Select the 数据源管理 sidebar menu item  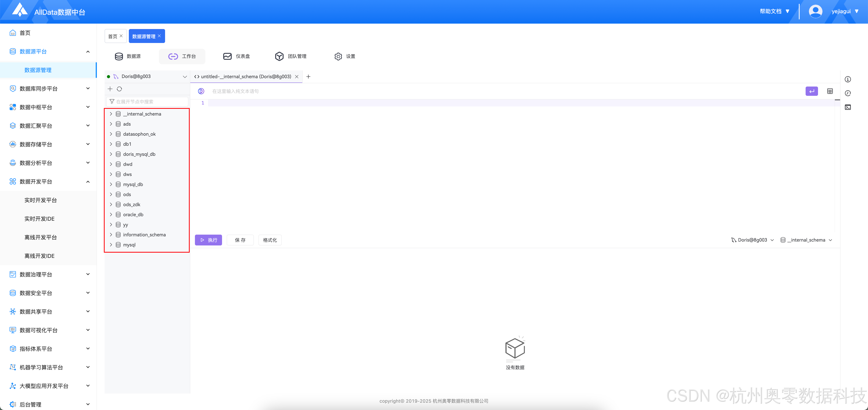click(x=48, y=70)
